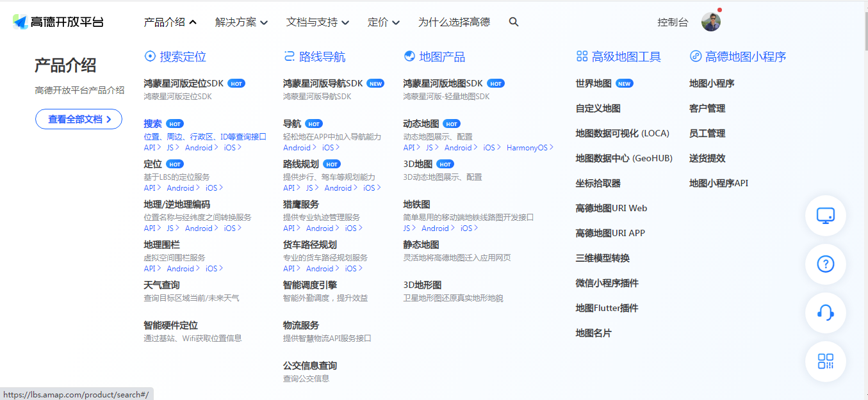Click the 查看全部文档 button
The height and width of the screenshot is (400, 868).
pyautogui.click(x=79, y=119)
